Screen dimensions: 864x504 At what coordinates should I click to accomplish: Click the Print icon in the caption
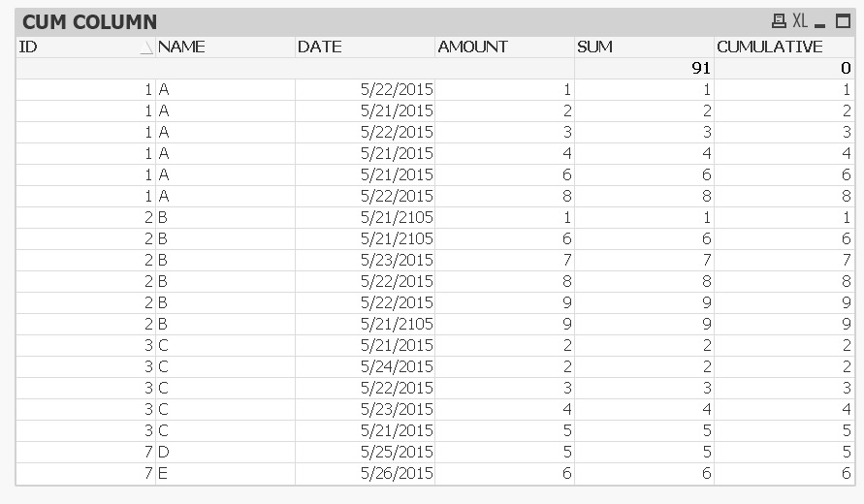[x=779, y=21]
